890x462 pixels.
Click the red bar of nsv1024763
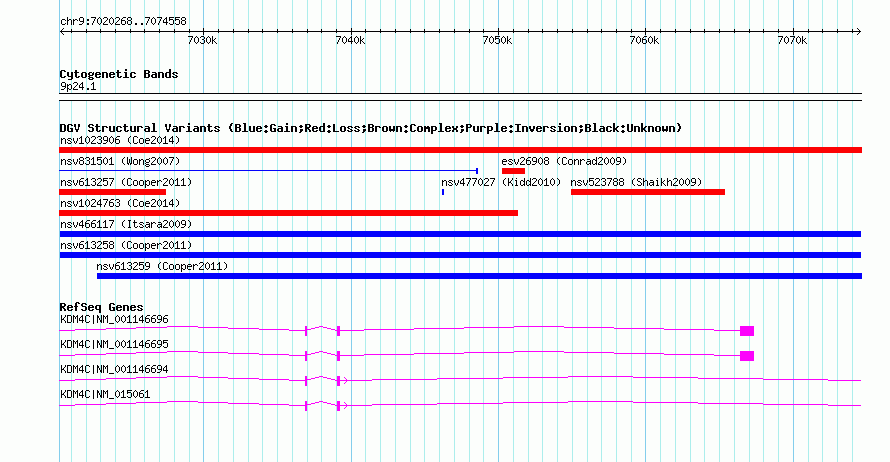click(x=288, y=213)
